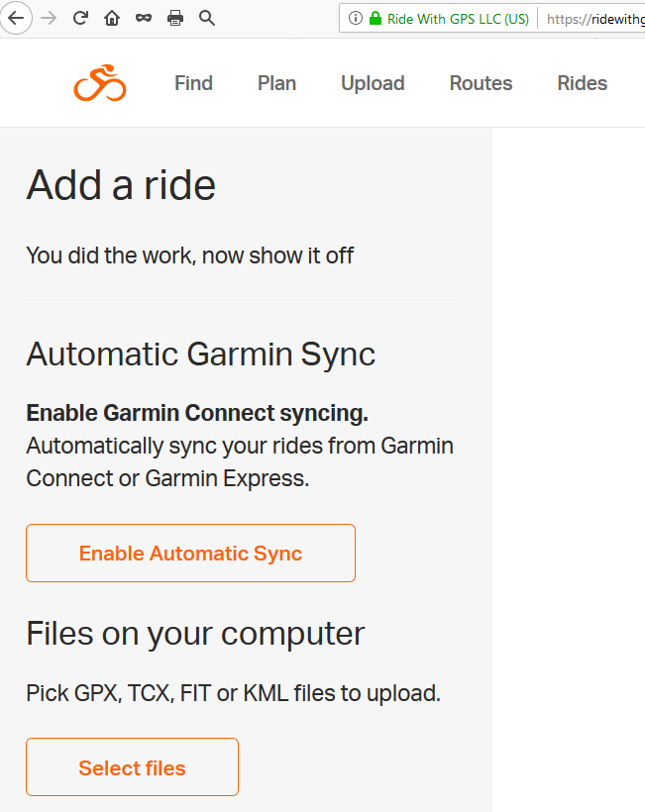Click the Ride With GPS LLC identity label
This screenshot has height=812, width=645.
click(458, 18)
